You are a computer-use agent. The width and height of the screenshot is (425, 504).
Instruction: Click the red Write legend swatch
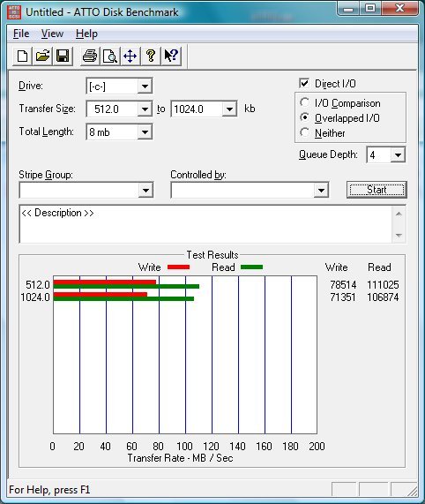coord(178,267)
